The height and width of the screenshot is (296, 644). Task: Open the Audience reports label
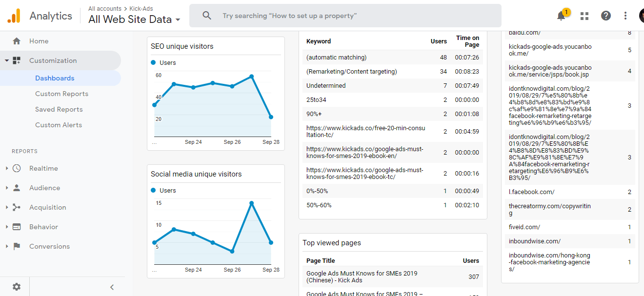(44, 188)
